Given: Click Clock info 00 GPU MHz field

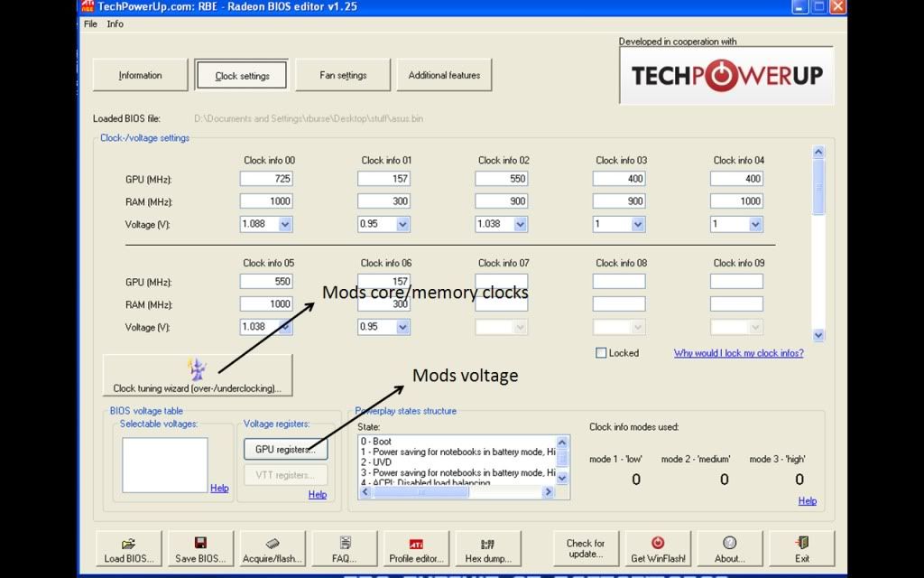Looking at the screenshot, I should pyautogui.click(x=266, y=179).
